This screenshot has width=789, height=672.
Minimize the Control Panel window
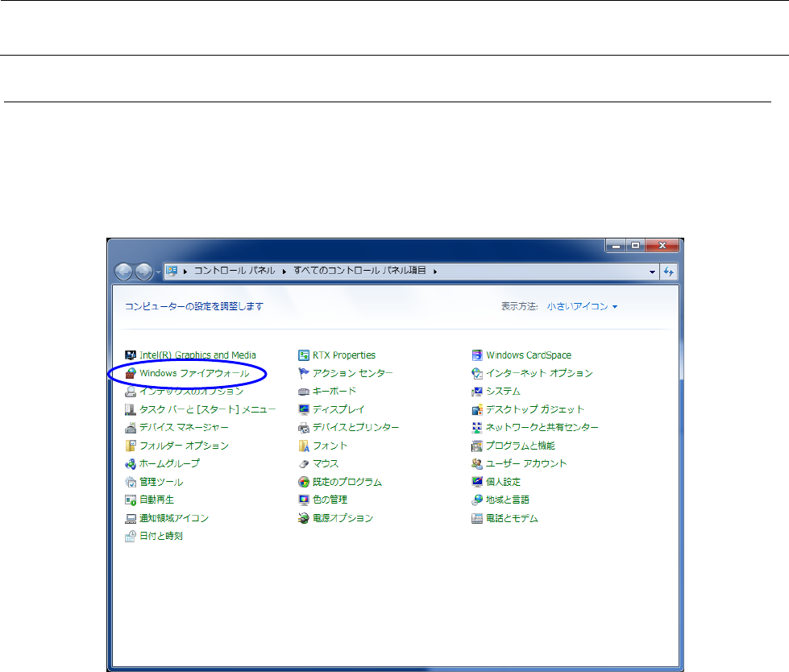[x=616, y=246]
